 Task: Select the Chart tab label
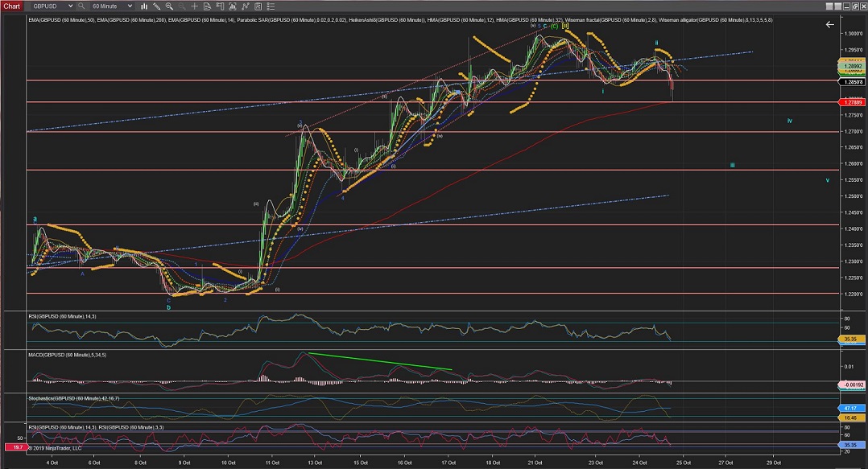click(x=11, y=6)
